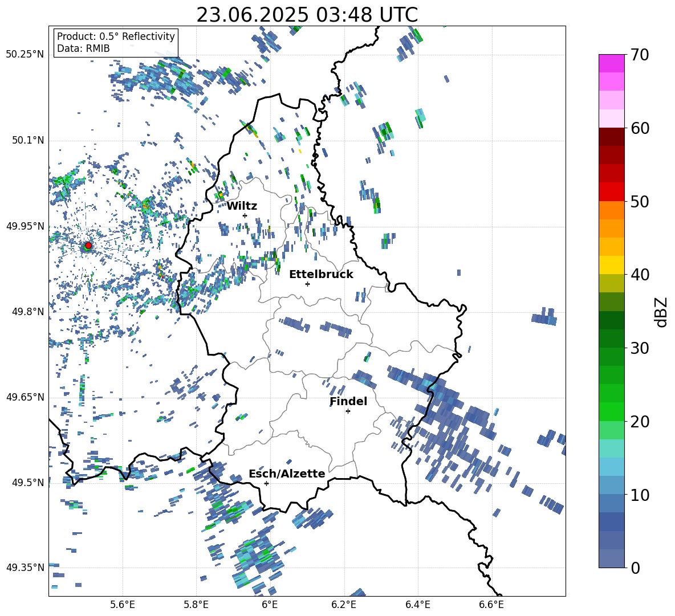The height and width of the screenshot is (616, 675).
Task: Click the dBZ colorbar label
Action: (661, 312)
